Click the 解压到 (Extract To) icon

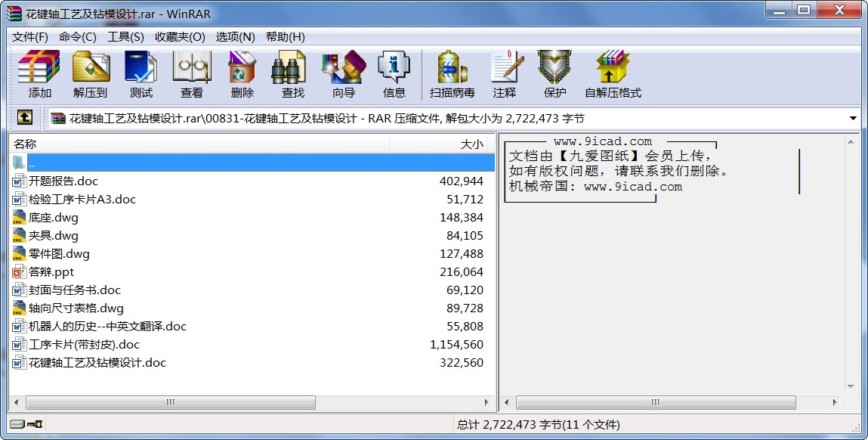tap(91, 74)
